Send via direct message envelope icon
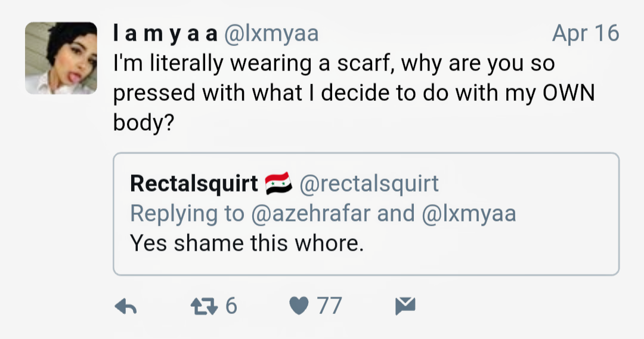 point(405,307)
